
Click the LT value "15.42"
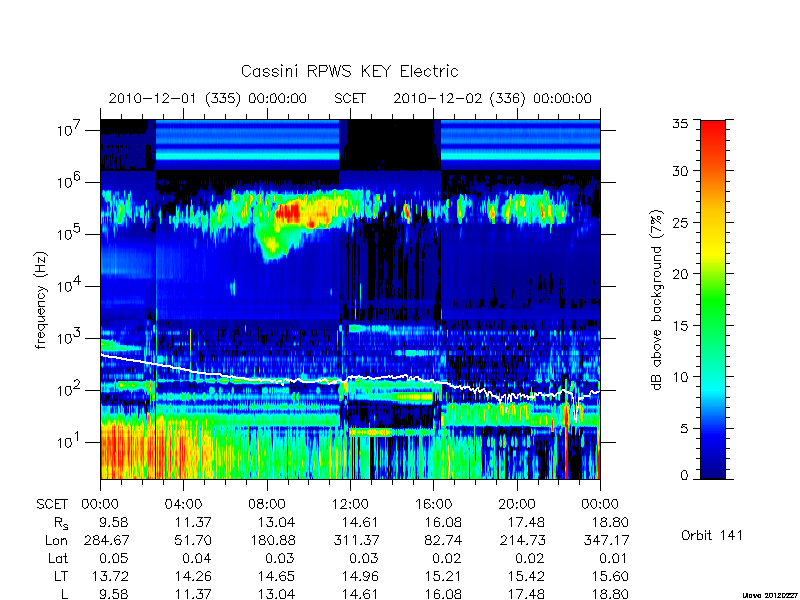526,576
